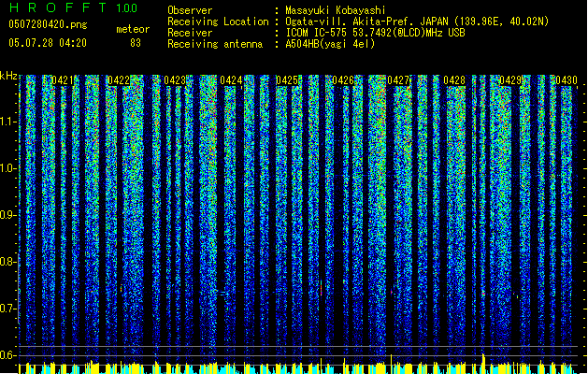
Task: Click the meteor count label
Action: coord(133,29)
